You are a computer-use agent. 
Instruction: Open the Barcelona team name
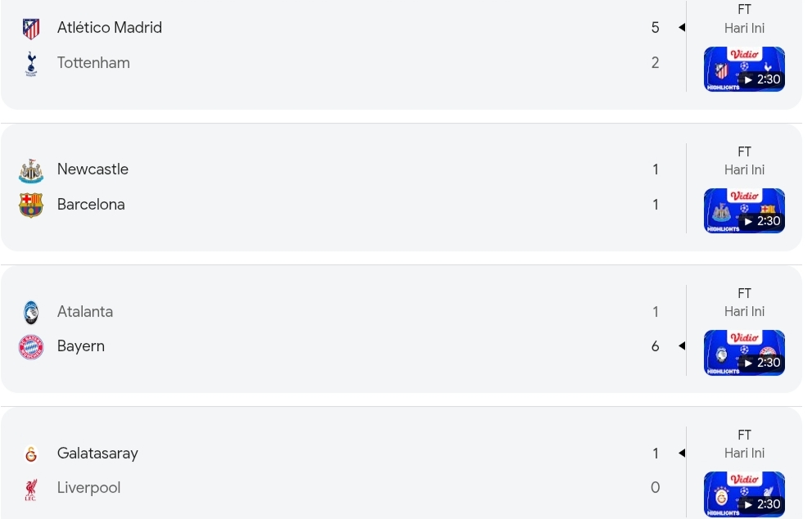(x=91, y=205)
